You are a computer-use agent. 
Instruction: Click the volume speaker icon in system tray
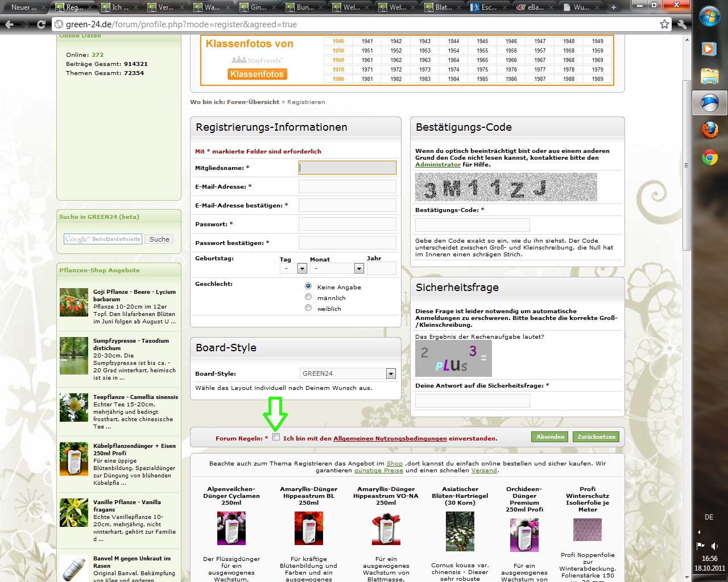tap(715, 546)
